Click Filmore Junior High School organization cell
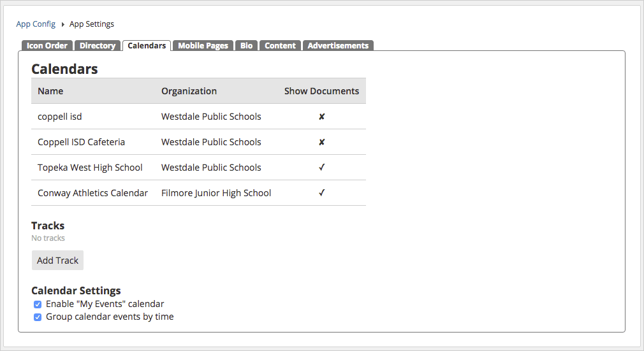The width and height of the screenshot is (644, 351). (216, 193)
